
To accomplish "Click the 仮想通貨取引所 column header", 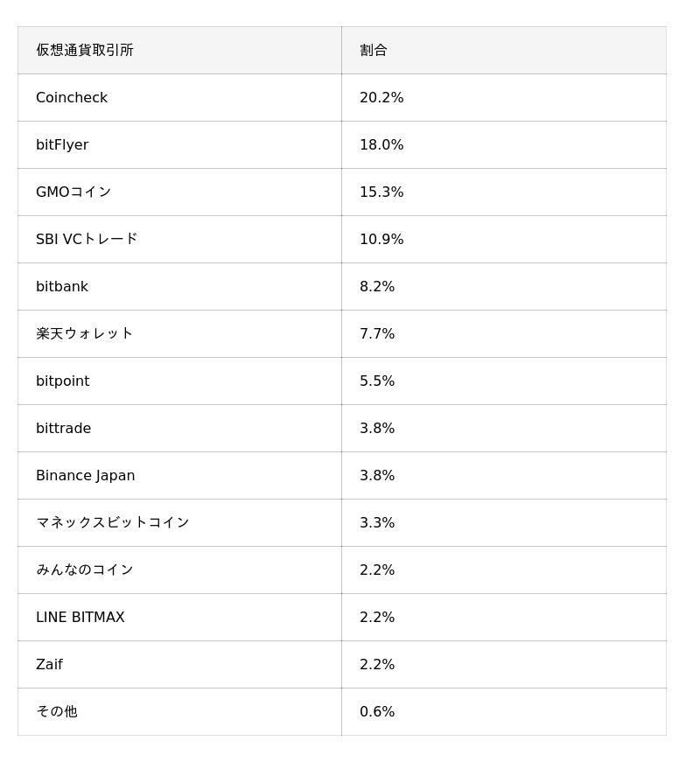I will click(85, 50).
